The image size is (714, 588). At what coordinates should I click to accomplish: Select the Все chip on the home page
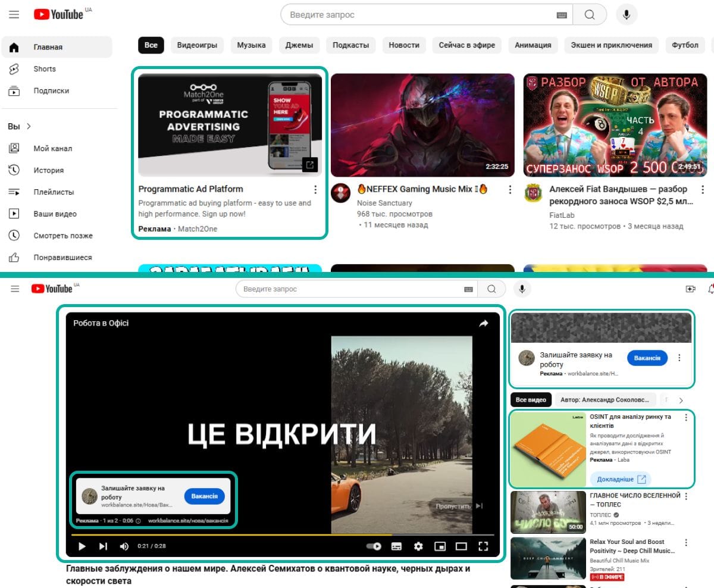coord(151,45)
